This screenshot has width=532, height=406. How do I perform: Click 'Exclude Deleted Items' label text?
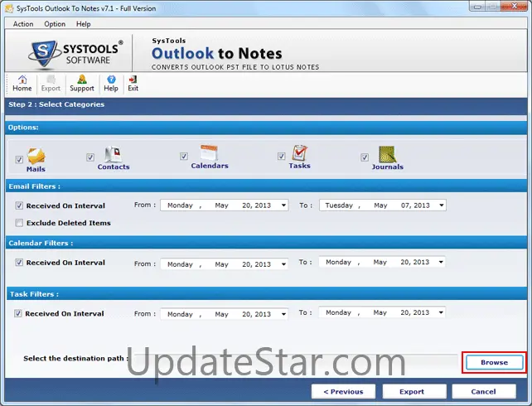(69, 223)
